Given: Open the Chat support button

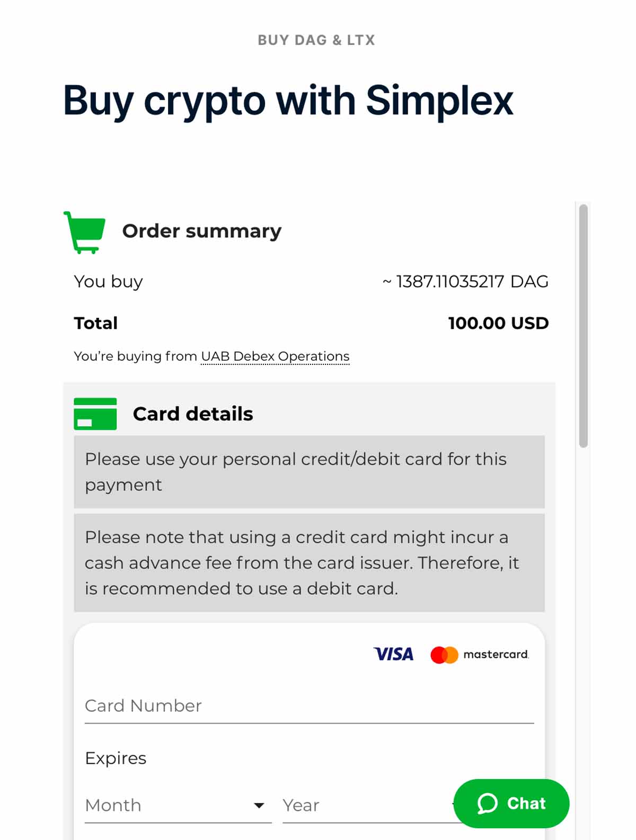Looking at the screenshot, I should click(x=511, y=803).
